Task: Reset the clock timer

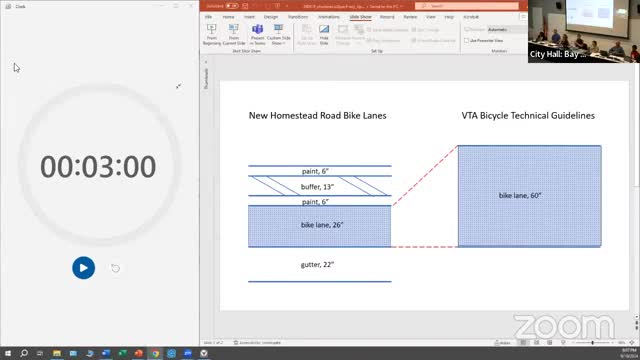Action: tap(116, 268)
